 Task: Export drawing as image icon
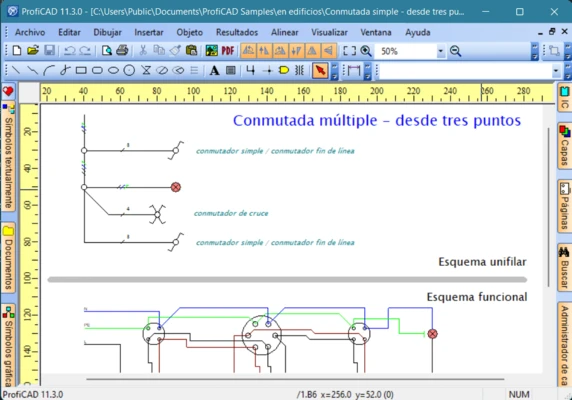(x=212, y=51)
